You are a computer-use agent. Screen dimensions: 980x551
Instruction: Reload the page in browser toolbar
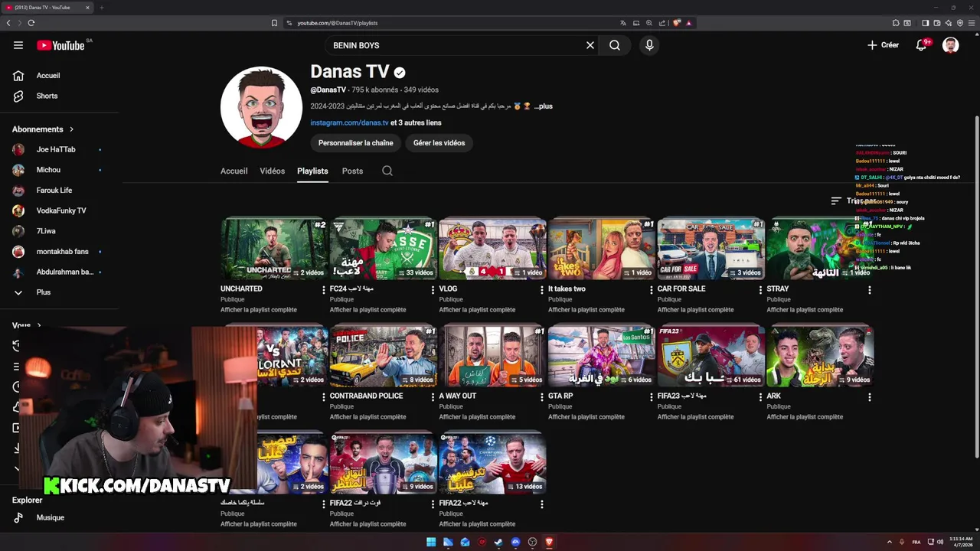pyautogui.click(x=31, y=23)
